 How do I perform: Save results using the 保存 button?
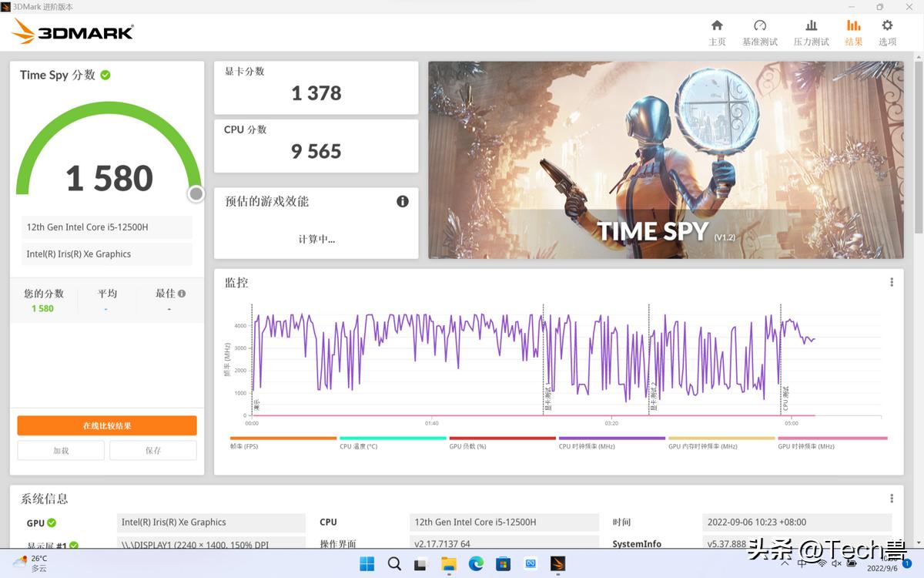[152, 450]
